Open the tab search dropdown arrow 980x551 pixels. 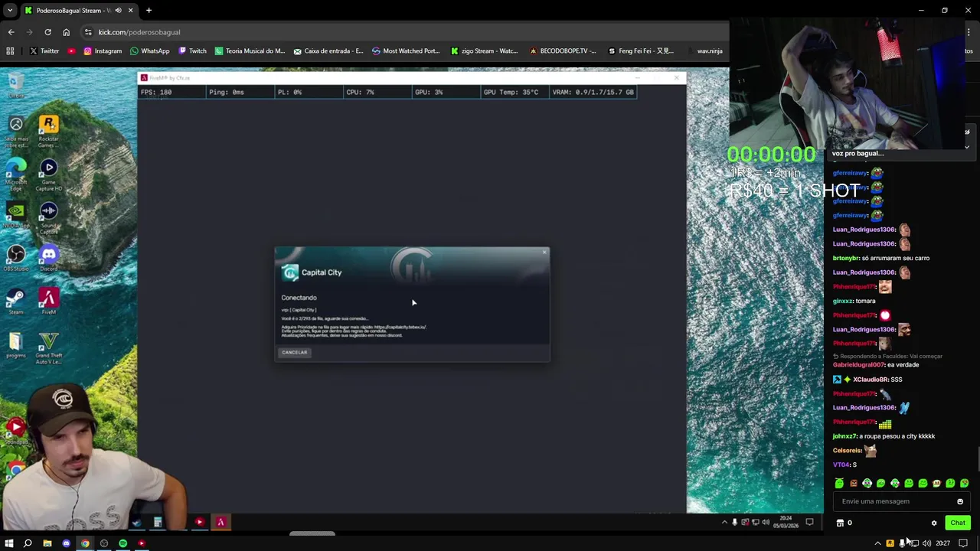click(x=10, y=11)
